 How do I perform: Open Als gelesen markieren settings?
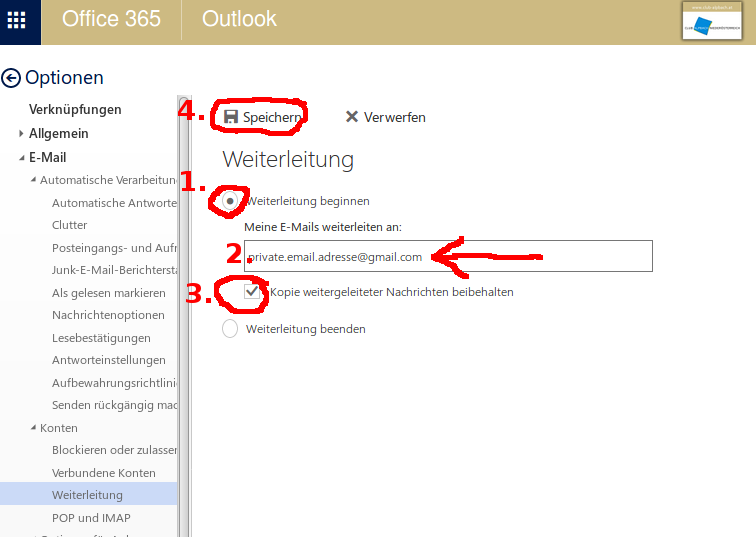[x=109, y=293]
